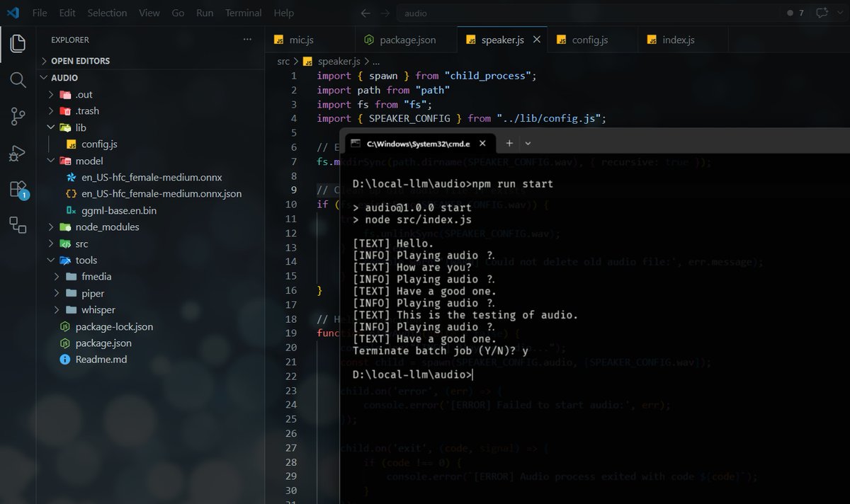Viewport: 850px width, 504px height.
Task: Open the Source Control view icon
Action: (18, 117)
